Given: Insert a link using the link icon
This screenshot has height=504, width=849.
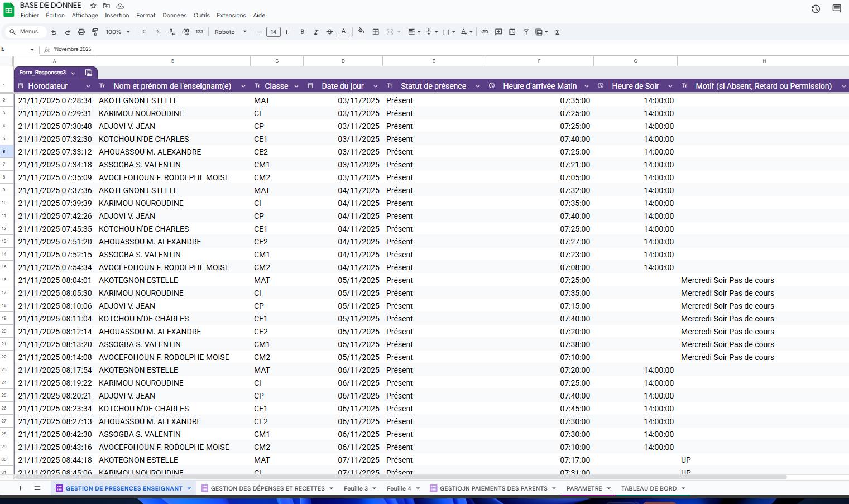Looking at the screenshot, I should [x=485, y=32].
